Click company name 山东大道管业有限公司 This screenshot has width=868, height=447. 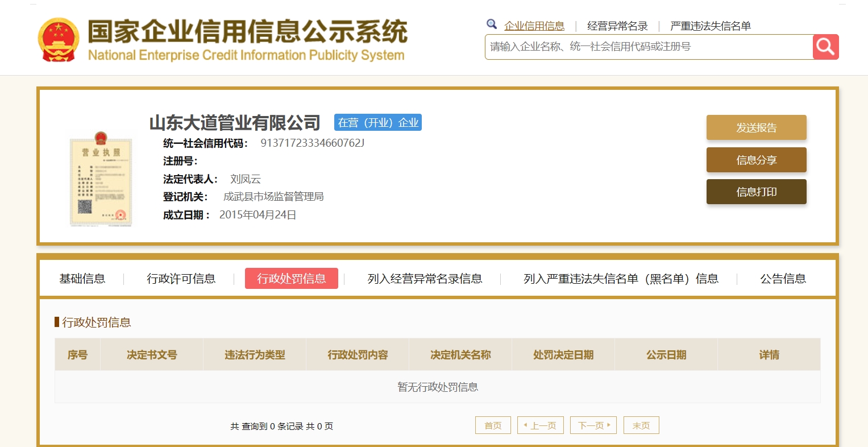(x=235, y=123)
